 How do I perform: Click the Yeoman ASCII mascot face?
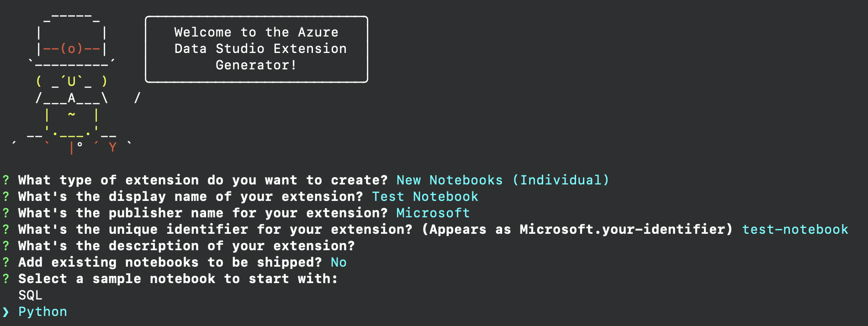click(x=71, y=82)
